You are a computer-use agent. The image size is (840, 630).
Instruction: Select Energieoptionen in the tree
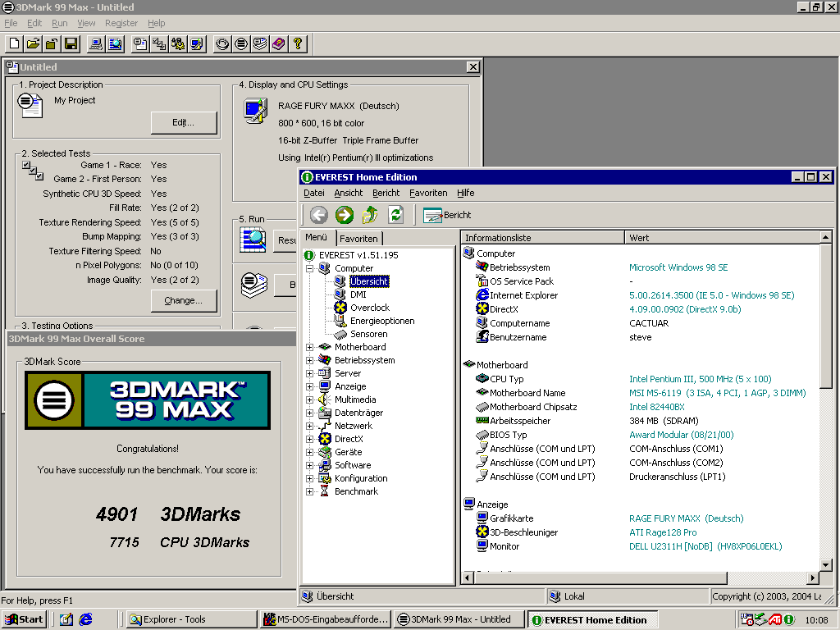382,321
